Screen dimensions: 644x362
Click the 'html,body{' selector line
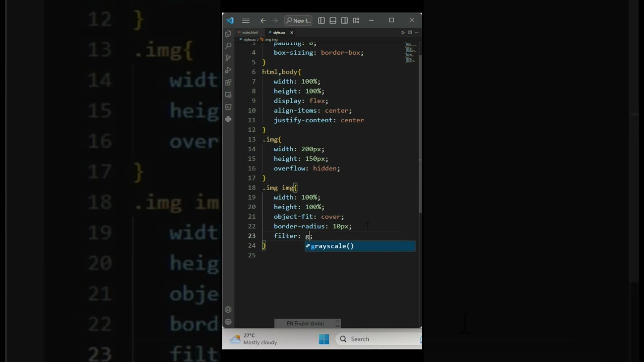pyautogui.click(x=281, y=72)
